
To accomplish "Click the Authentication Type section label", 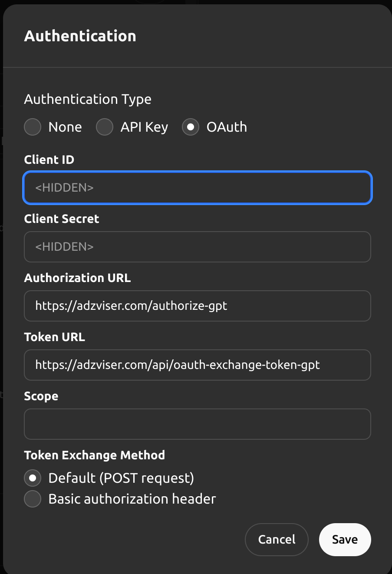I will [87, 99].
